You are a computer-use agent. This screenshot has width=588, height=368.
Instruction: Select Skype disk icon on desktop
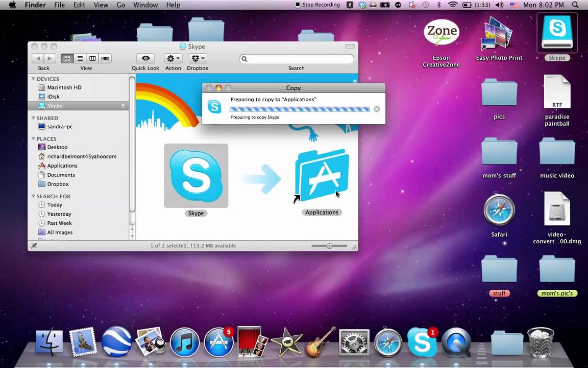pos(557,33)
